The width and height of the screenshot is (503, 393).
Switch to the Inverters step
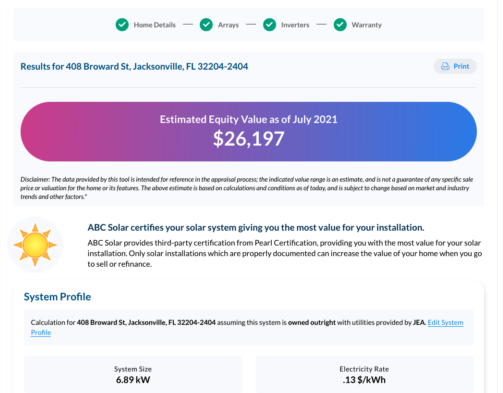tap(295, 25)
